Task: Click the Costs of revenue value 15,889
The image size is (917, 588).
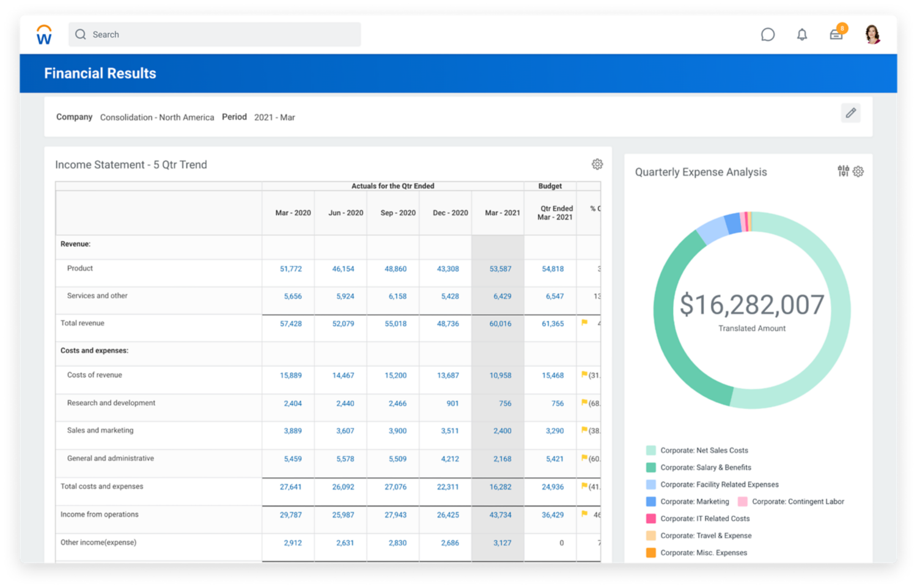Action: click(x=290, y=376)
